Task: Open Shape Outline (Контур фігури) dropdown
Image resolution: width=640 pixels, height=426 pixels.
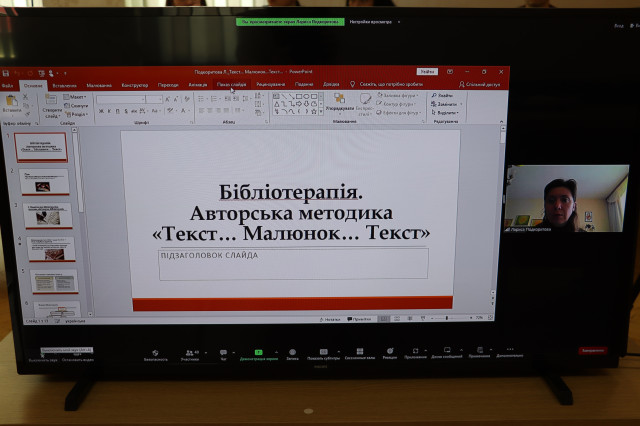Action: point(396,104)
